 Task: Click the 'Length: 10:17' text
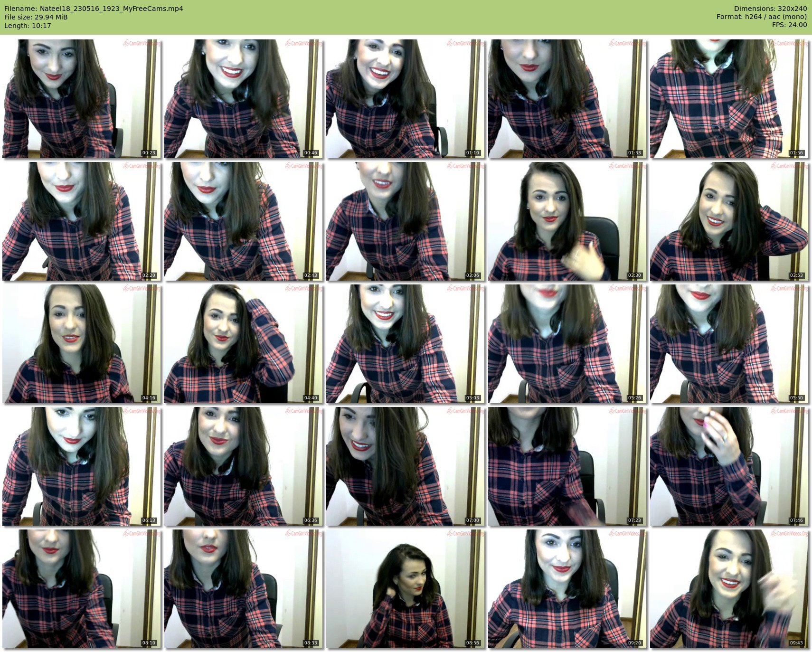pyautogui.click(x=28, y=26)
